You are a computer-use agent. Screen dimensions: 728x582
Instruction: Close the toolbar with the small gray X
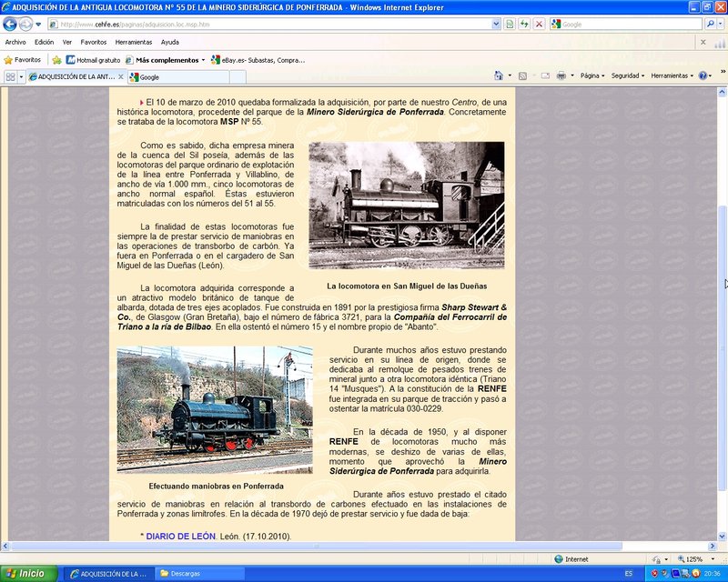click(x=703, y=42)
